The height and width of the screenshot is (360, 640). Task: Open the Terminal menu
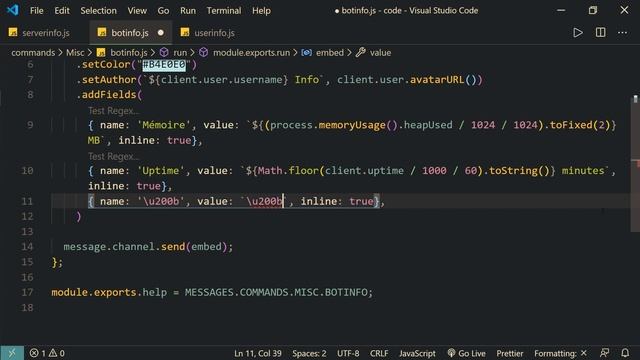224,11
